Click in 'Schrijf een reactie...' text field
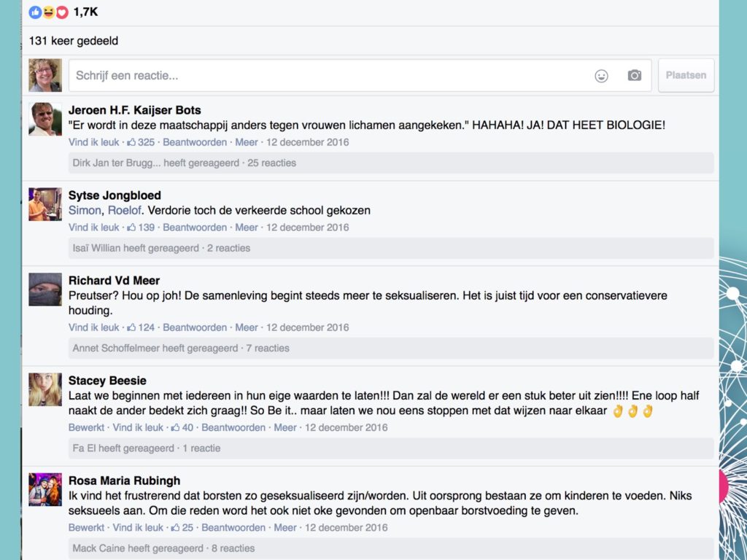This screenshot has height=560, width=747. click(x=328, y=76)
